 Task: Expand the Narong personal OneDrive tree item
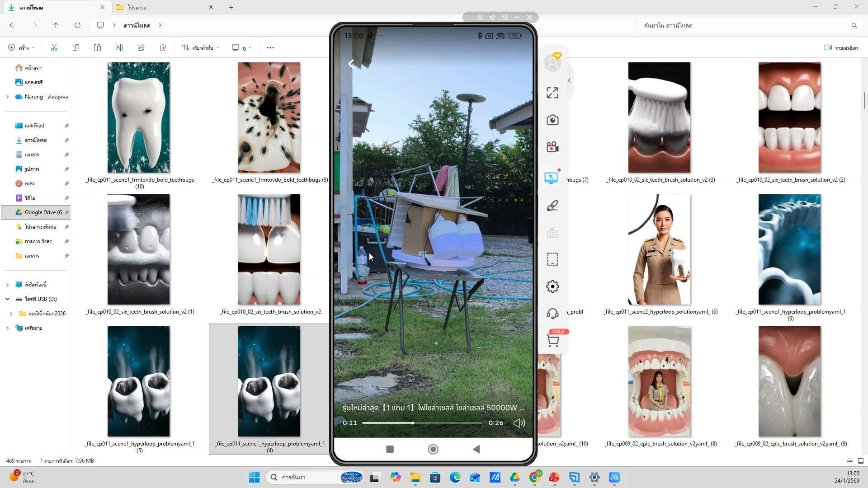(7, 97)
